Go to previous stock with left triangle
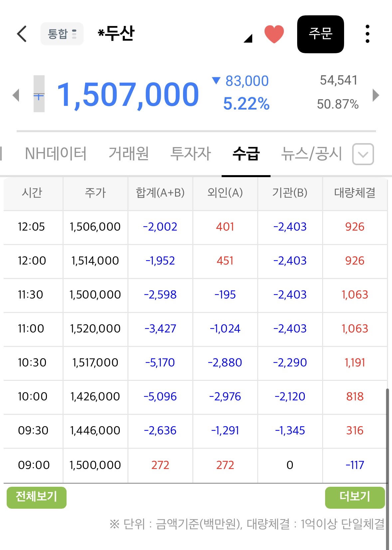This screenshot has height=550, width=392. point(16,95)
